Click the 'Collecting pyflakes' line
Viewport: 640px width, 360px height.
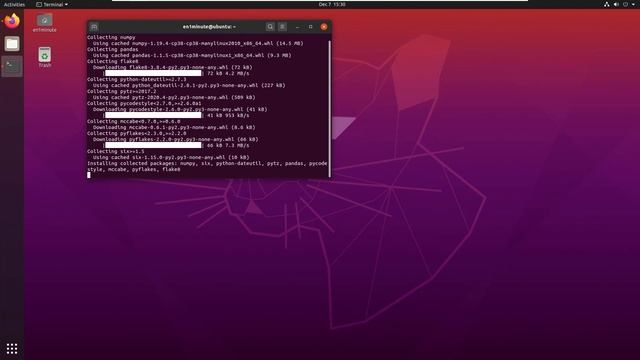point(136,133)
